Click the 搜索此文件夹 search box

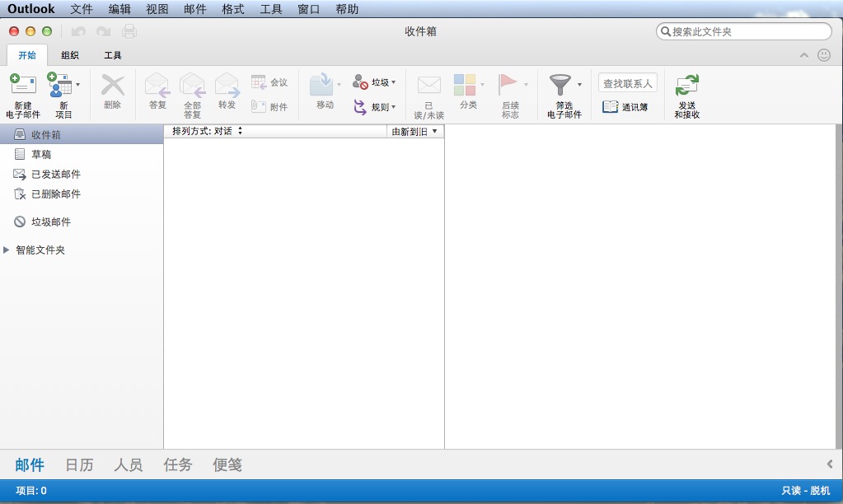[744, 31]
